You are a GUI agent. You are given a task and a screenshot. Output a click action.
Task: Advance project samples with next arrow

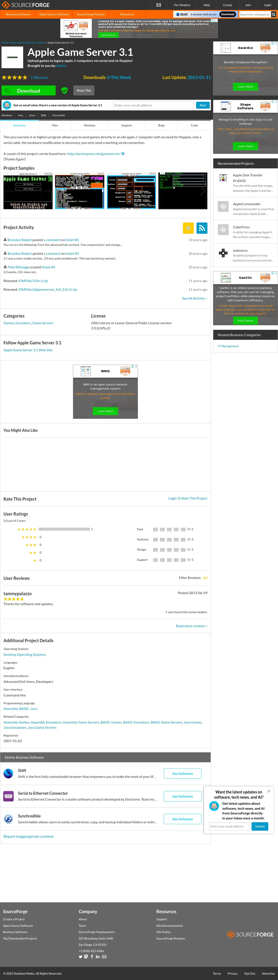coord(203,191)
